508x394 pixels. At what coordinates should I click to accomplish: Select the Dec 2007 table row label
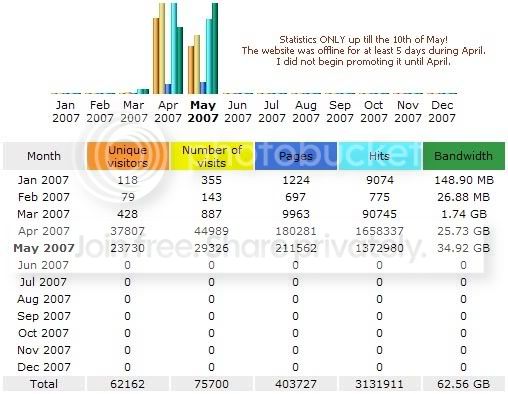[x=44, y=367]
